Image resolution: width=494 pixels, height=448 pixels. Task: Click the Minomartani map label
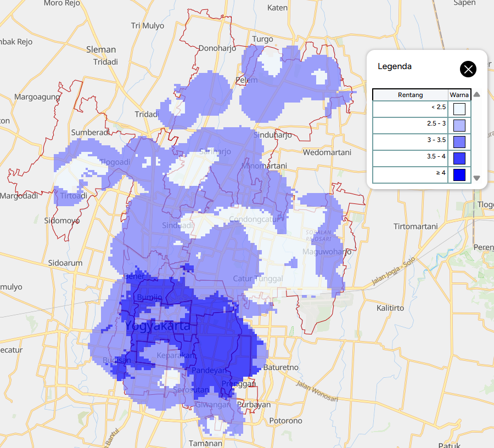tap(264, 166)
